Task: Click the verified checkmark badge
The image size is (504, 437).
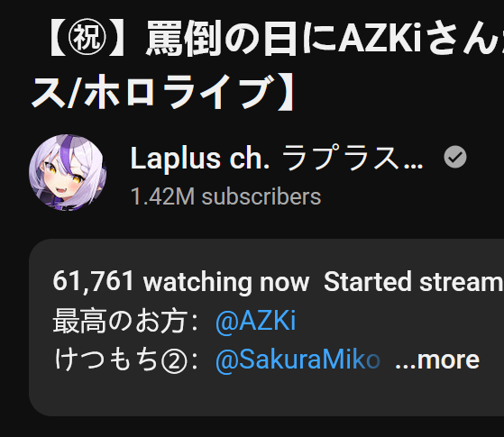Action: click(x=455, y=157)
